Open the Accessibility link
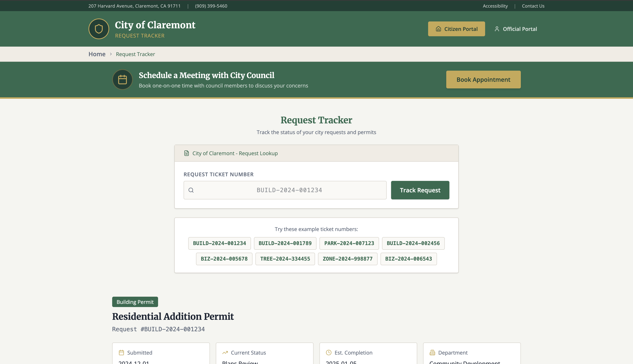This screenshot has width=633, height=364. (x=495, y=6)
